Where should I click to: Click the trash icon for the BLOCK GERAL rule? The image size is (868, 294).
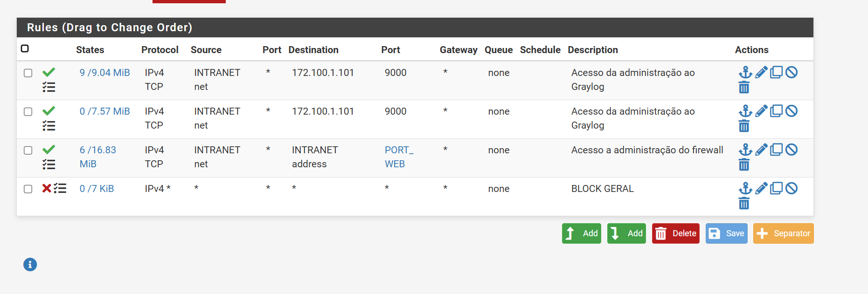(x=744, y=203)
